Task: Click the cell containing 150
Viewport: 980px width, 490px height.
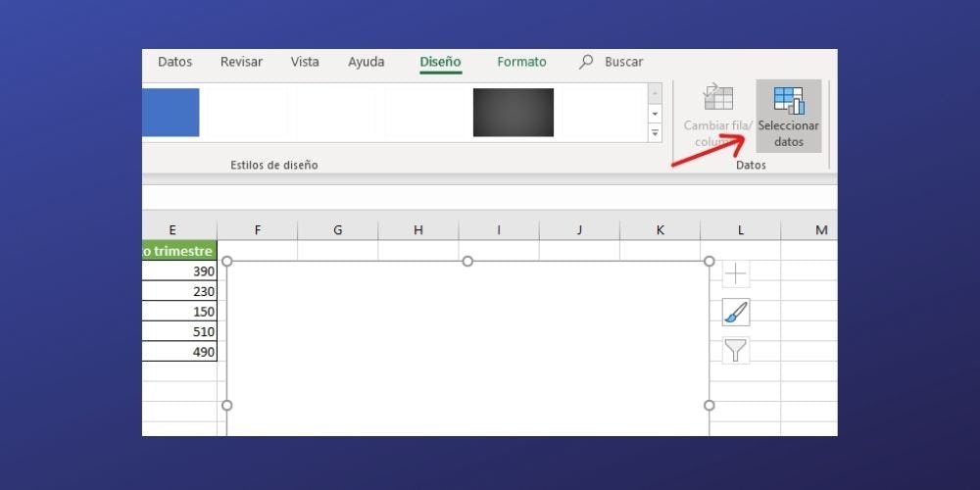Action: (179, 312)
